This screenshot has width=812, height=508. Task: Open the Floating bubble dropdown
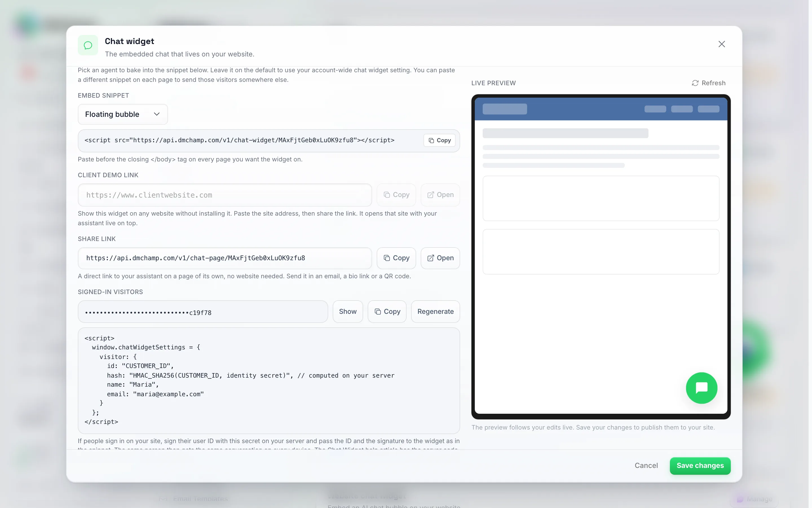(123, 114)
